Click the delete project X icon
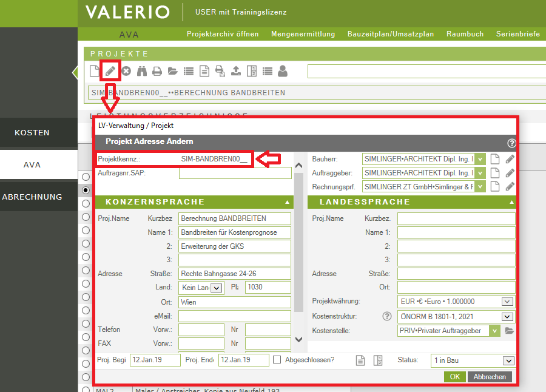Image resolution: width=546 pixels, height=392 pixels. pyautogui.click(x=126, y=71)
